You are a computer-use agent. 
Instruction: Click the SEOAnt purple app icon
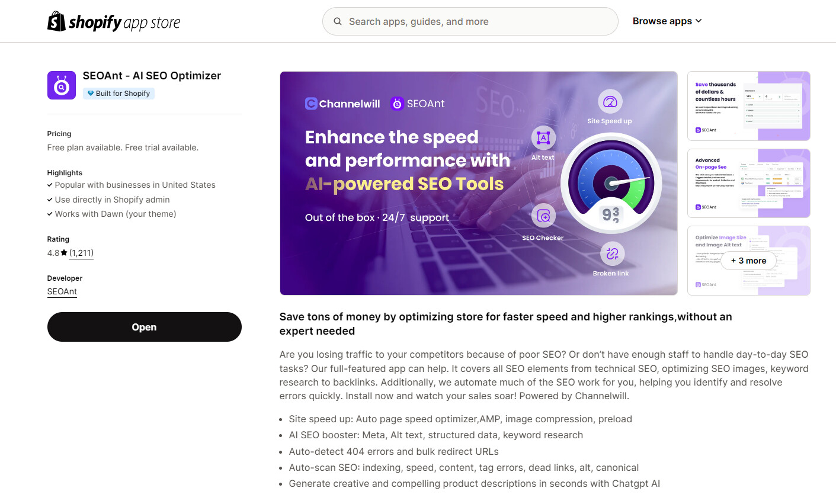[x=62, y=85]
